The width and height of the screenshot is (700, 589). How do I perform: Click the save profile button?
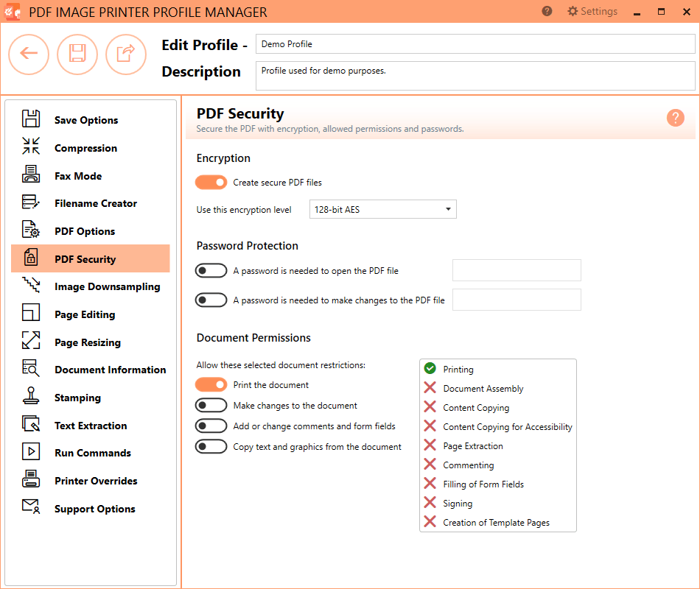(x=77, y=54)
